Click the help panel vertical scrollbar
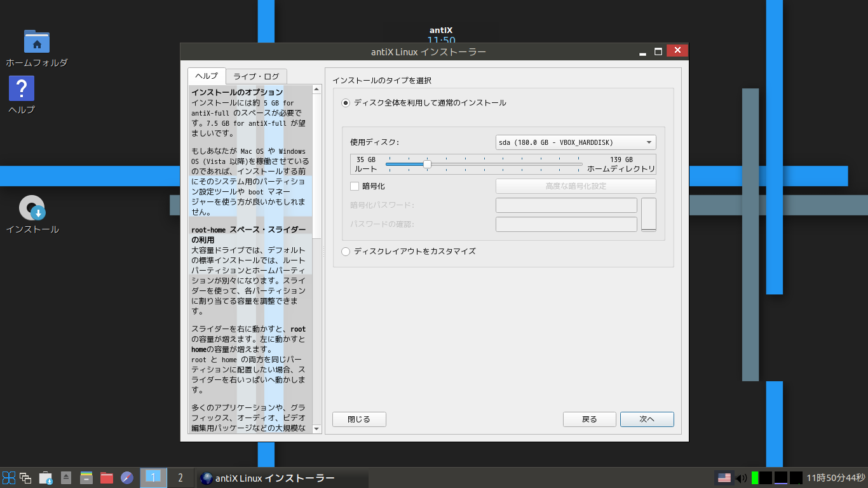 point(317,259)
